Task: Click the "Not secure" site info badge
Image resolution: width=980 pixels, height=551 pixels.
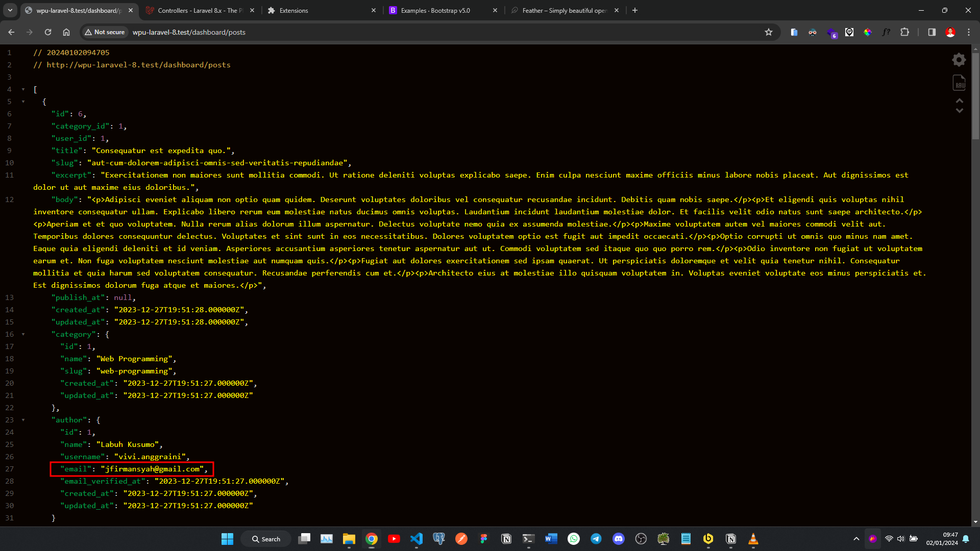Action: click(x=105, y=32)
